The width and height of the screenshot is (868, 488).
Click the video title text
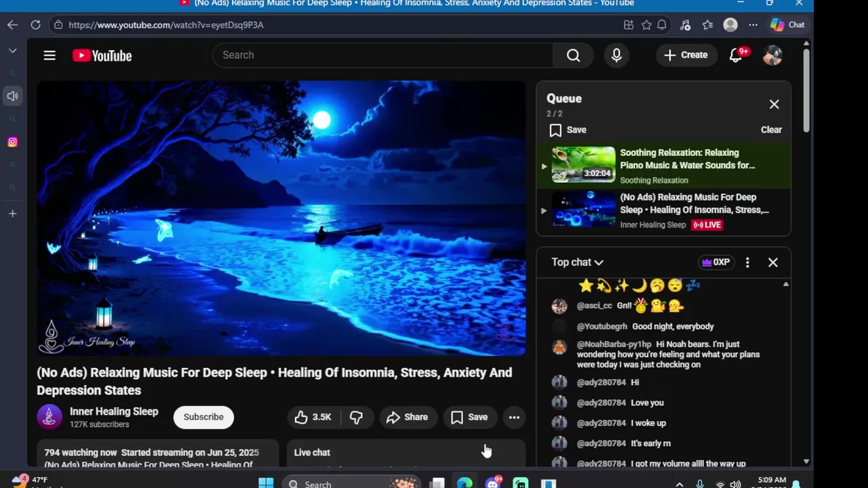(x=275, y=381)
